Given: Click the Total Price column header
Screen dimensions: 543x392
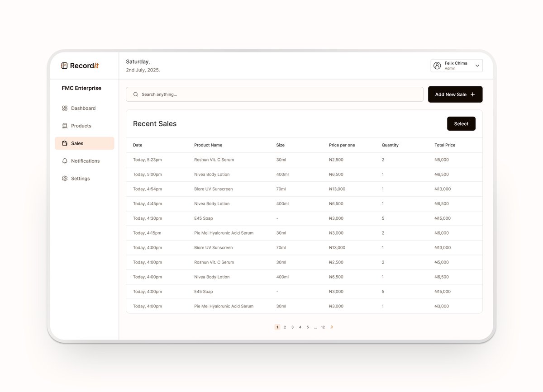Looking at the screenshot, I should click(445, 145).
